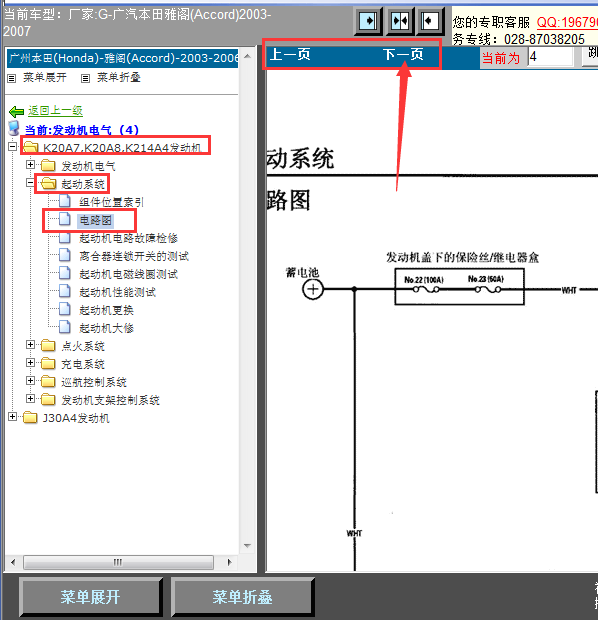Viewport: 598px width, 620px height.
Task: Select 广州本田(Honda)-雅阁 header entry
Action: (x=123, y=58)
